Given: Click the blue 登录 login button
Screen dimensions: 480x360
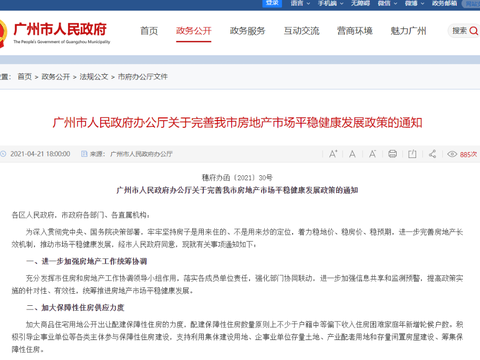Looking at the screenshot, I should (272, 3).
